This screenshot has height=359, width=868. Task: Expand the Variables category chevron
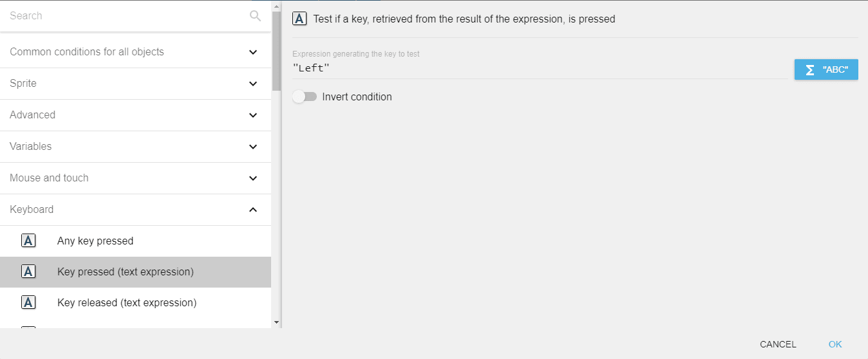coord(253,147)
